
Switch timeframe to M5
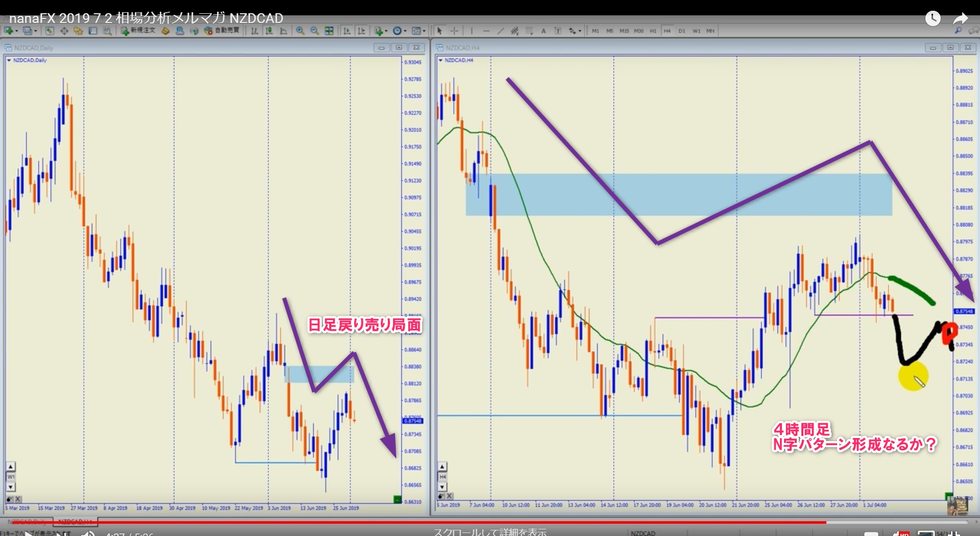tap(610, 31)
